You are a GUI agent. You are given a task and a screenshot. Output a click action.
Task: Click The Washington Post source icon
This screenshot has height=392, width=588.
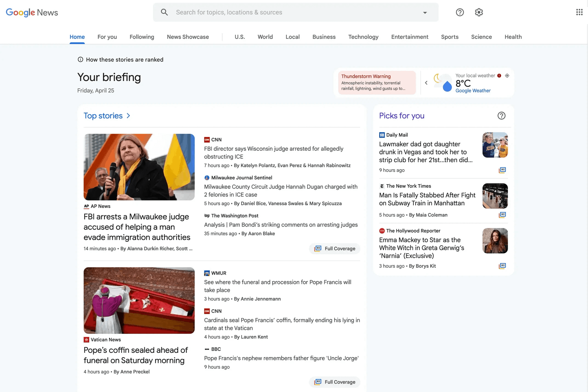coord(207,216)
